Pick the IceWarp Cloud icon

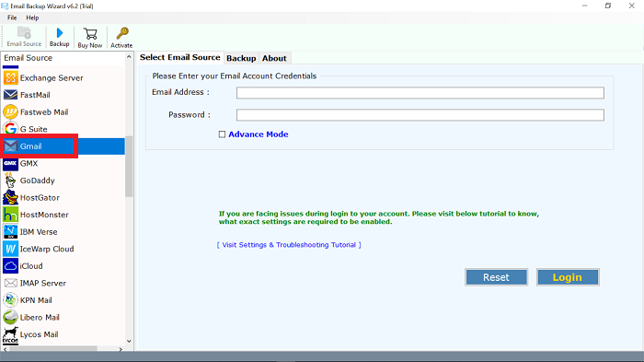coord(11,249)
